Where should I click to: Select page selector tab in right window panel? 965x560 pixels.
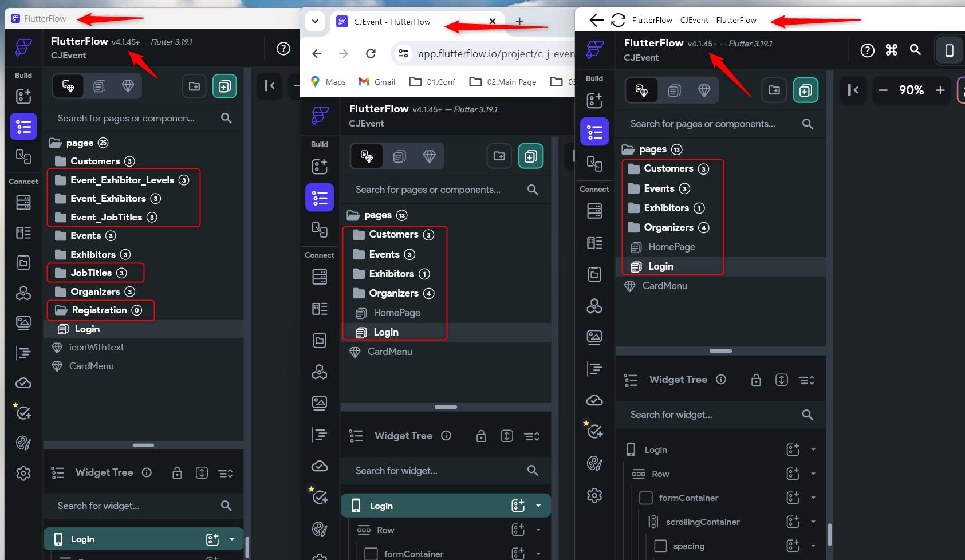[x=641, y=90]
